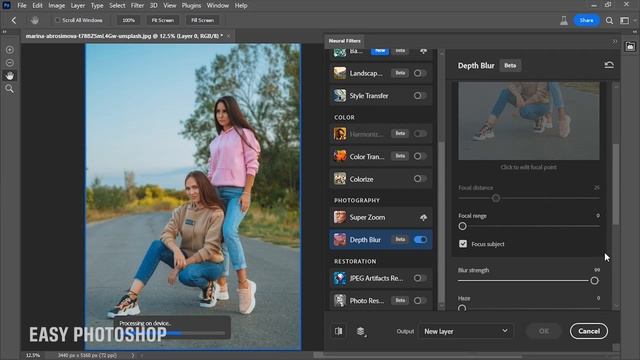Viewport: 640px width, 360px height.
Task: Click the Depth Blur settings scrollbar
Action: [616, 184]
